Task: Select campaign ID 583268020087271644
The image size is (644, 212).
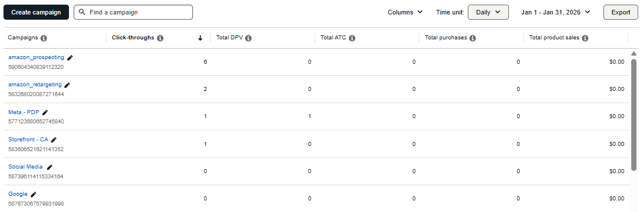Action: click(36, 94)
